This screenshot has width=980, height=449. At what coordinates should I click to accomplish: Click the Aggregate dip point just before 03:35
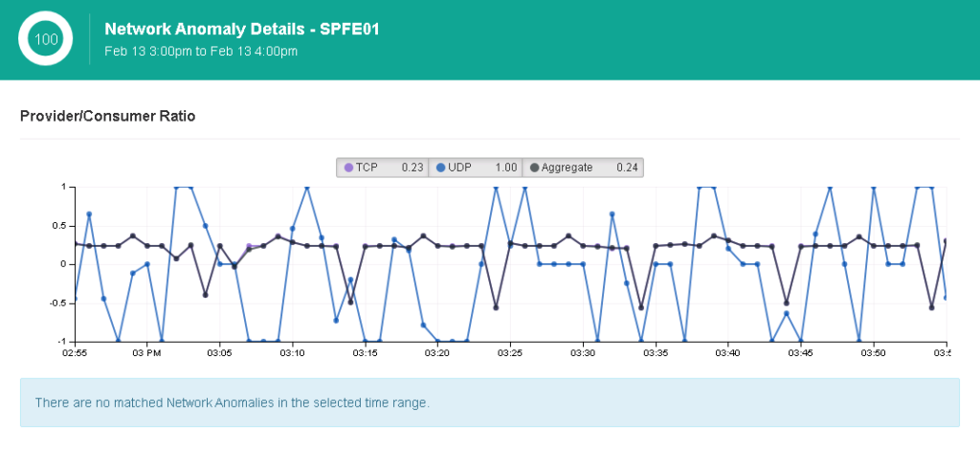pyautogui.click(x=641, y=307)
